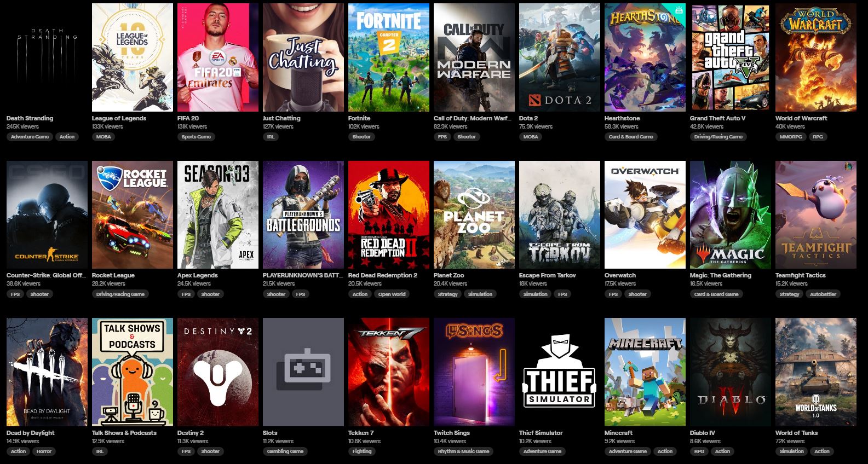Click the Dead by Daylight cover
The height and width of the screenshot is (464, 868).
pyautogui.click(x=47, y=372)
